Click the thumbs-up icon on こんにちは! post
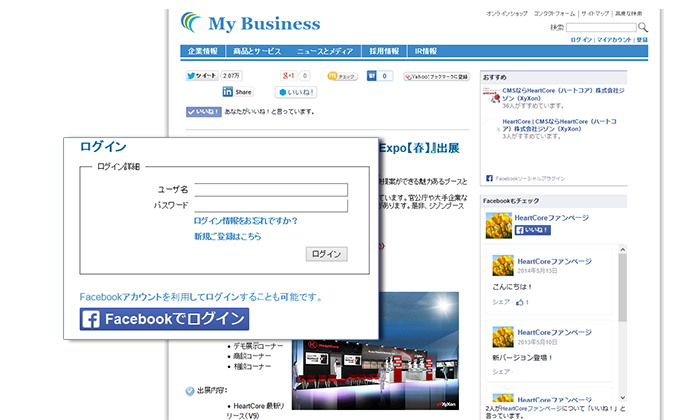Image resolution: width=700 pixels, height=420 pixels. [520, 303]
